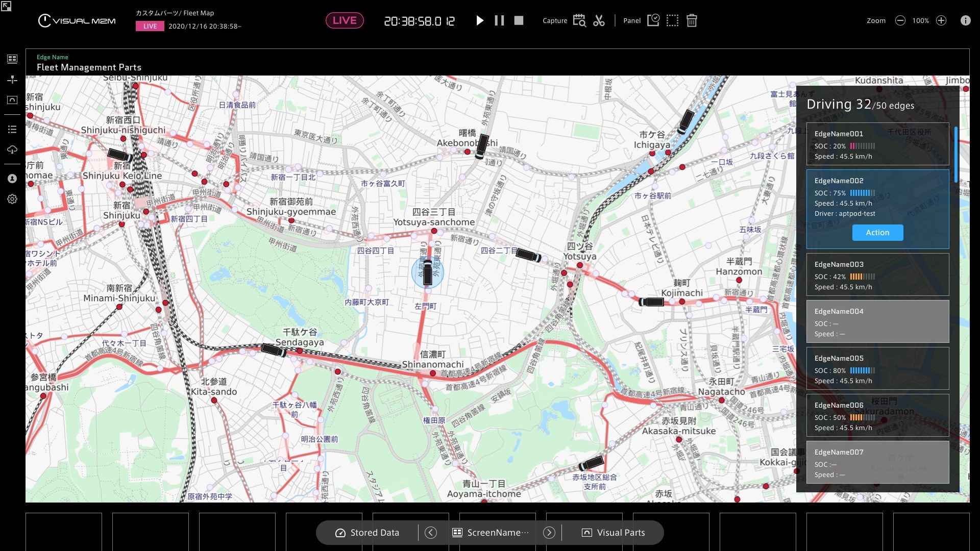Image resolution: width=980 pixels, height=551 pixels.
Task: Click the vehicle icon near Ichigaya
Action: [x=685, y=122]
